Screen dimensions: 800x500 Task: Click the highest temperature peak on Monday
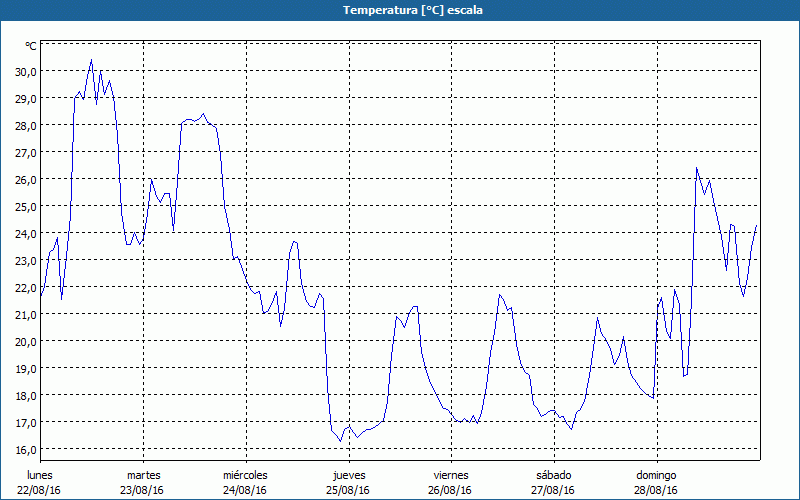(x=91, y=60)
